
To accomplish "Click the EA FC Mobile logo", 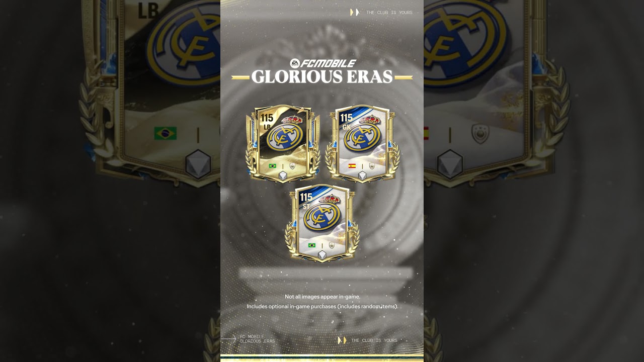I will coord(323,63).
